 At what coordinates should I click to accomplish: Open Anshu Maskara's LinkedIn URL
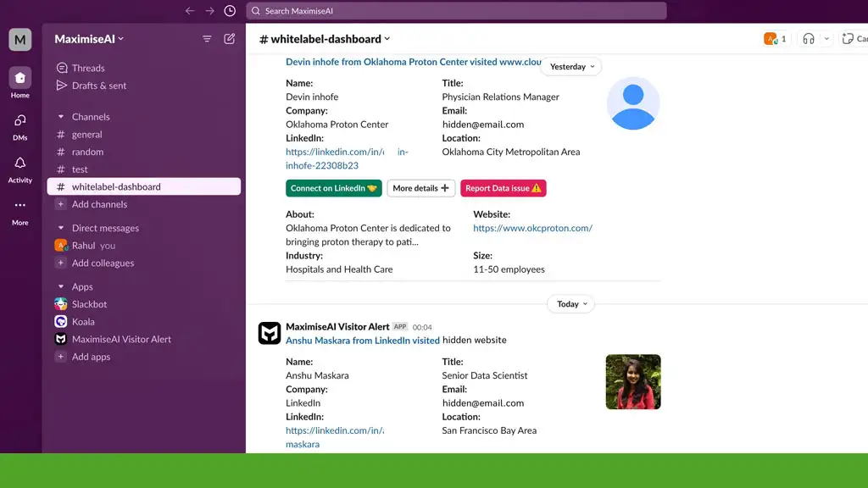pyautogui.click(x=335, y=437)
